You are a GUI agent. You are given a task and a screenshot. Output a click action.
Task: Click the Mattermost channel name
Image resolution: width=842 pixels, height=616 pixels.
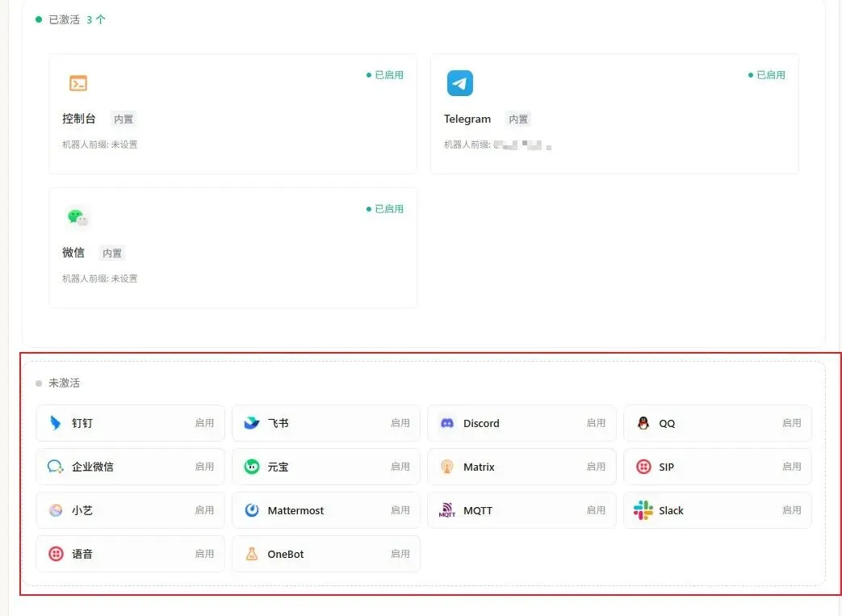(x=296, y=510)
